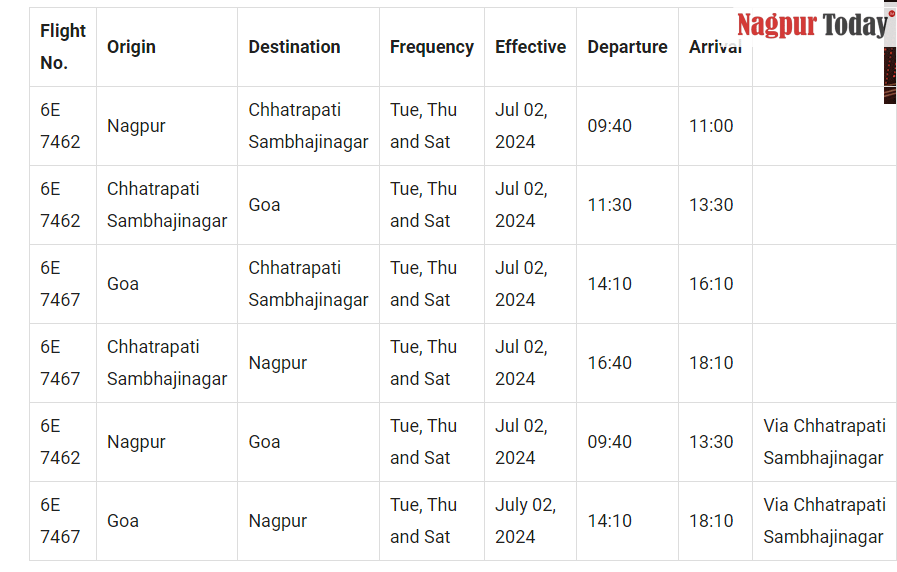Image resolution: width=897 pixels, height=572 pixels.
Task: Click the dark image strip below logo
Action: 890,76
